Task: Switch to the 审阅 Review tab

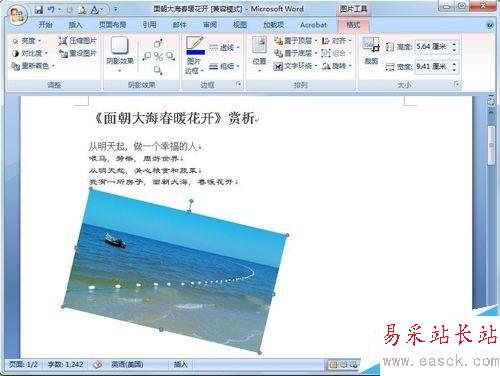Action: (x=210, y=25)
